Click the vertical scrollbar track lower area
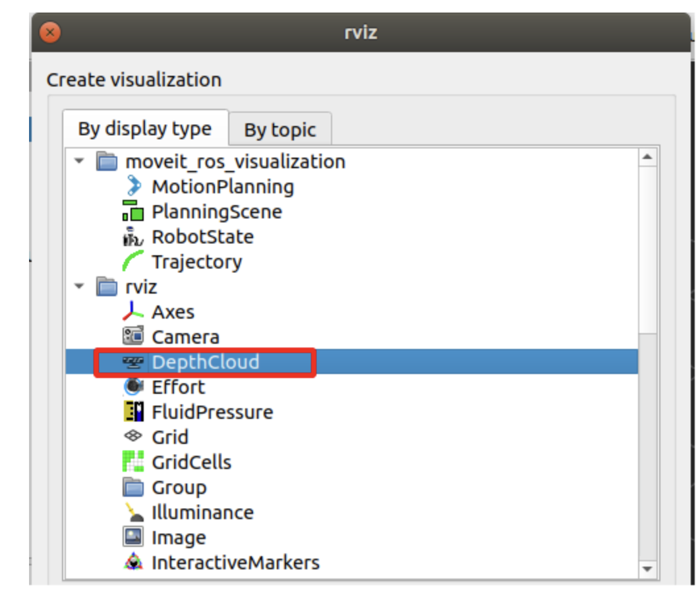The height and width of the screenshot is (595, 700). point(647,447)
